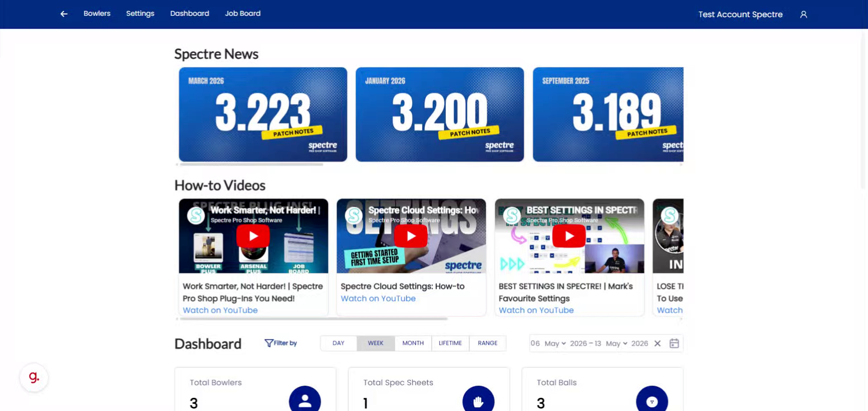The height and width of the screenshot is (411, 868).
Task: Open the September 2025 3.189 patch notes
Action: [608, 114]
